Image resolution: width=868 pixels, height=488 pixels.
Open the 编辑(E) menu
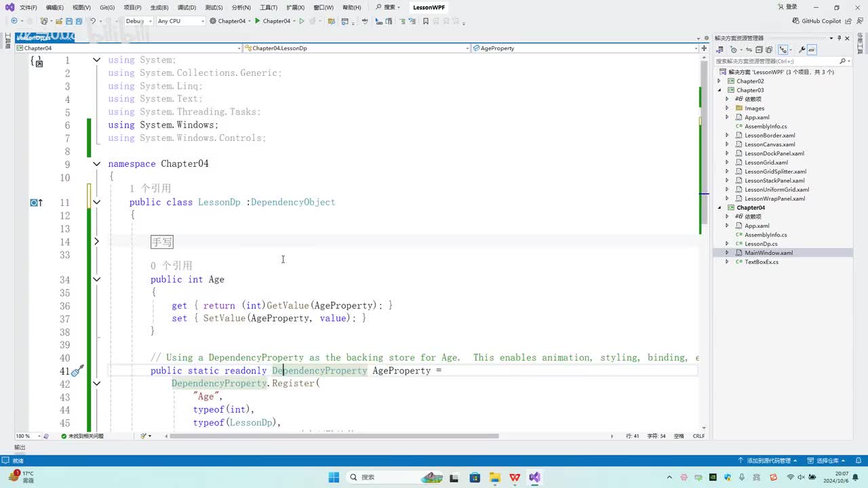(55, 7)
